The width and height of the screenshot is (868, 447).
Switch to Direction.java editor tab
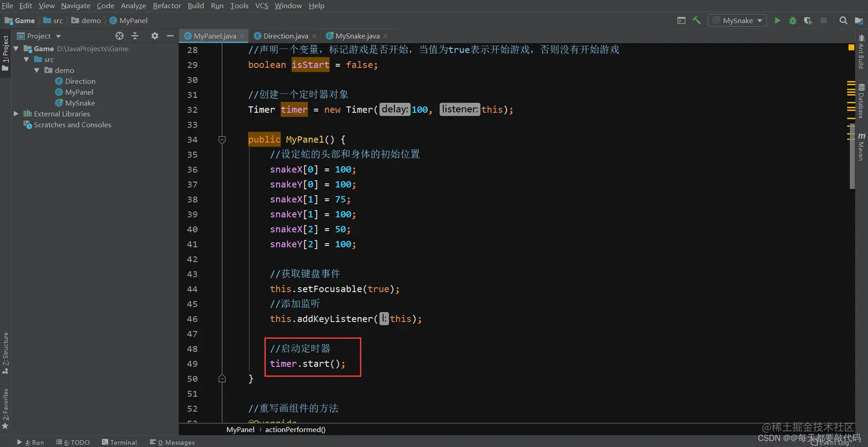coord(285,36)
